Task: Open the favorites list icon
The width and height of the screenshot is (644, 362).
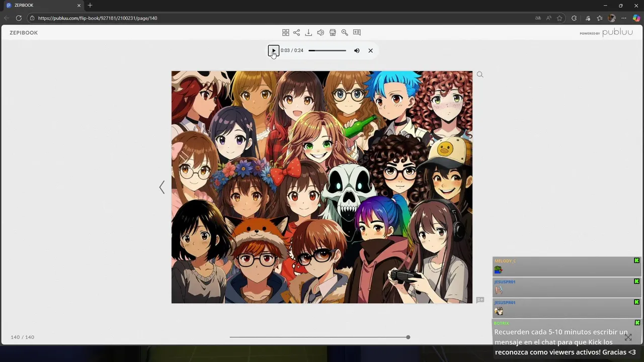Action: pyautogui.click(x=600, y=18)
